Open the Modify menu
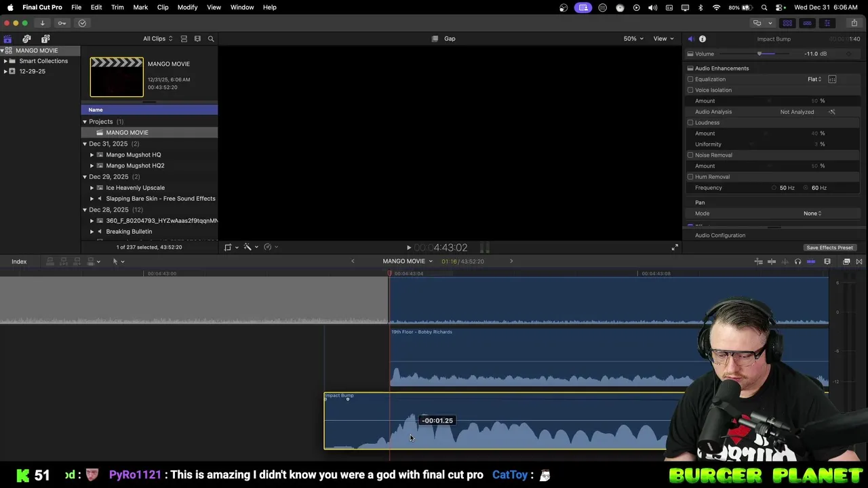The width and height of the screenshot is (868, 488). (187, 7)
